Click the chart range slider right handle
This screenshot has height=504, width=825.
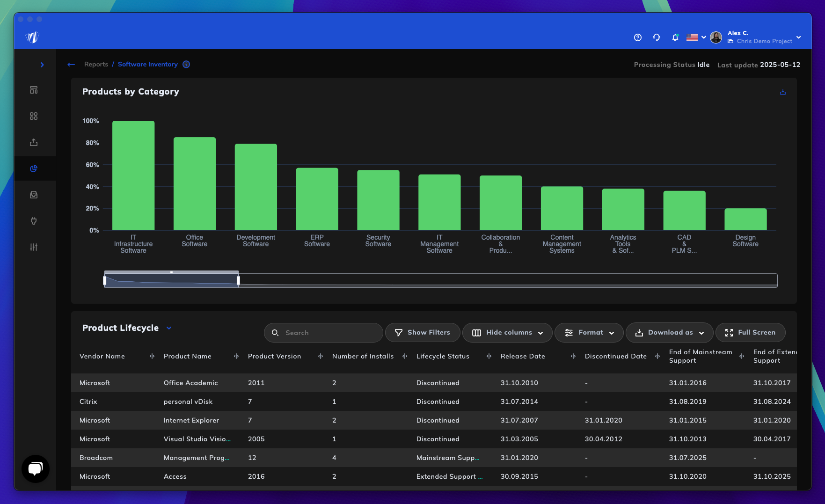click(x=238, y=280)
